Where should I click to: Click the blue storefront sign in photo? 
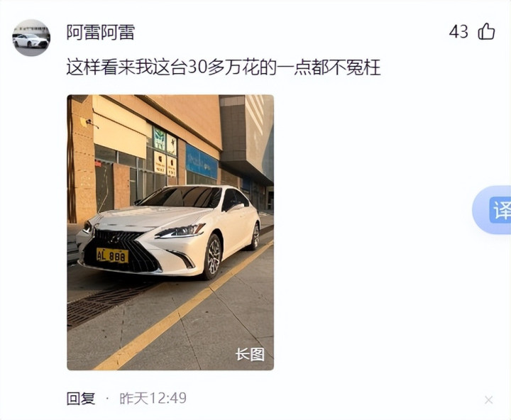(x=202, y=162)
